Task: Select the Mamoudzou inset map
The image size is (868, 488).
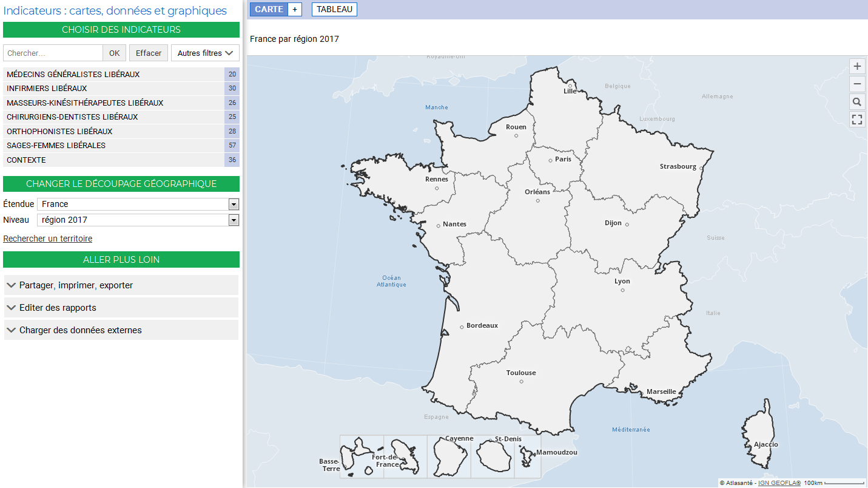Action: click(x=527, y=456)
